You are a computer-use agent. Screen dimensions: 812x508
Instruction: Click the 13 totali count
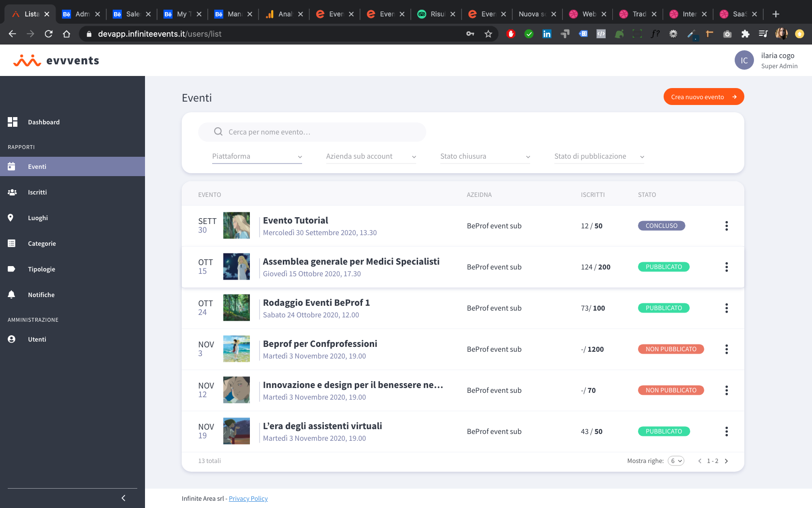209,461
